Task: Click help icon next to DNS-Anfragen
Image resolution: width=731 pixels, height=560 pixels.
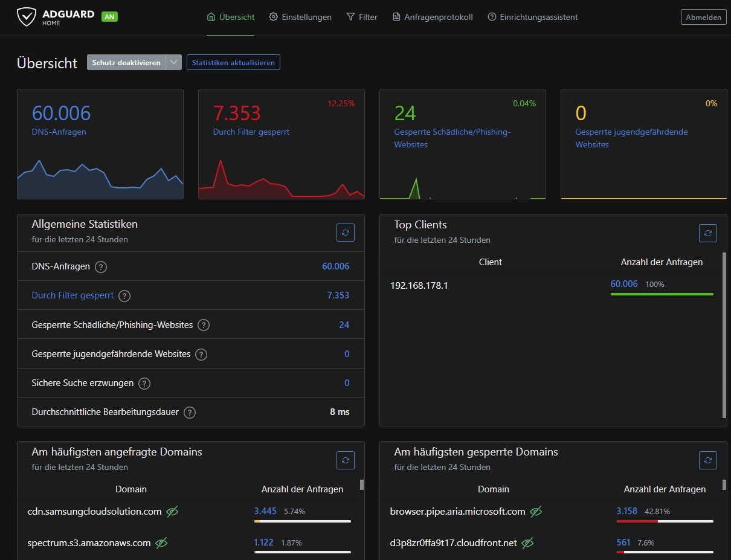Action: point(101,266)
